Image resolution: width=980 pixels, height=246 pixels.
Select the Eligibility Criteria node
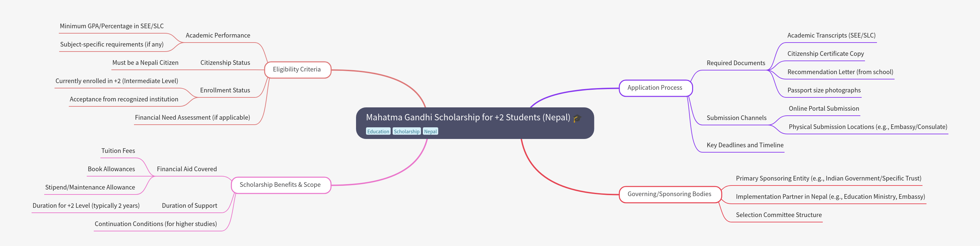pos(297,69)
